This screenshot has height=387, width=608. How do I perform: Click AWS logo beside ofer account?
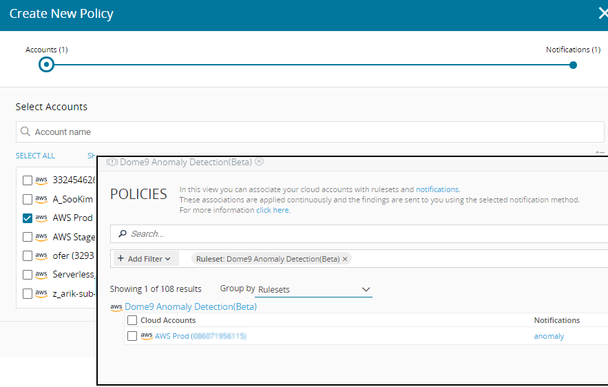tap(41, 256)
